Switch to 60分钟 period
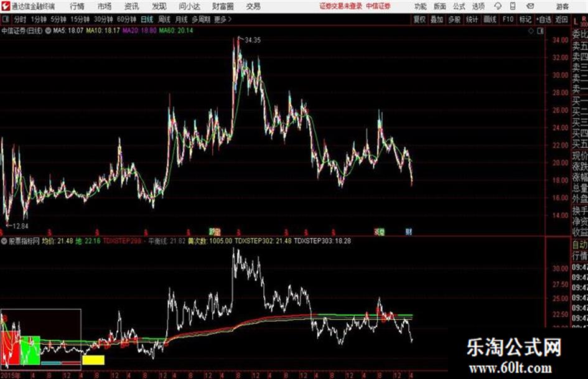 coord(126,19)
